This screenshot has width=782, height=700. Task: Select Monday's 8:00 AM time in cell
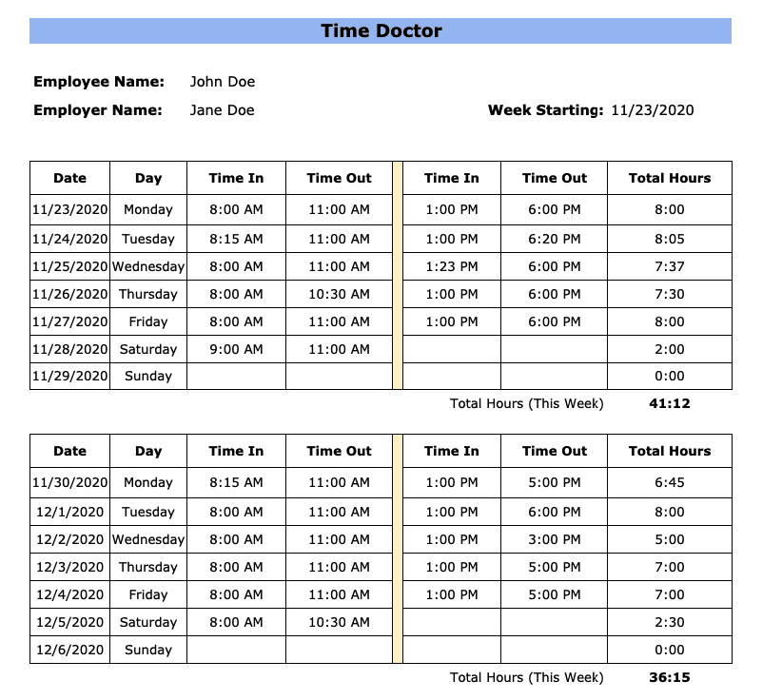(x=236, y=209)
